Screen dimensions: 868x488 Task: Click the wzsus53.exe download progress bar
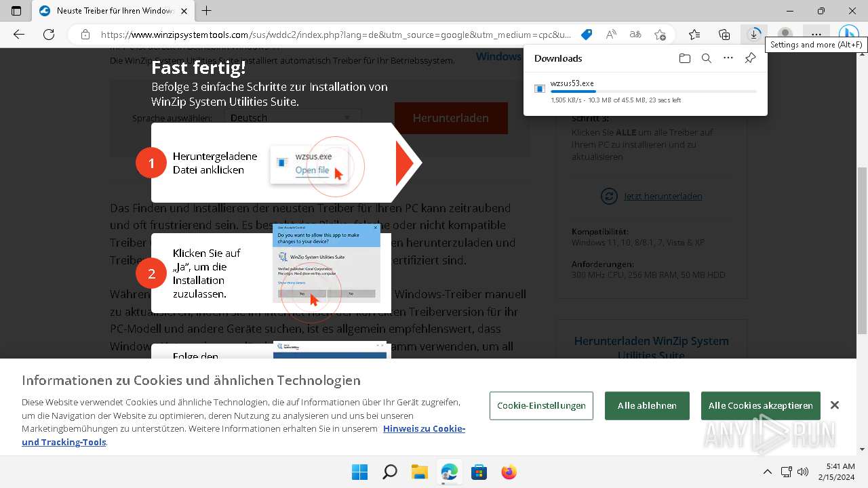pyautogui.click(x=654, y=91)
